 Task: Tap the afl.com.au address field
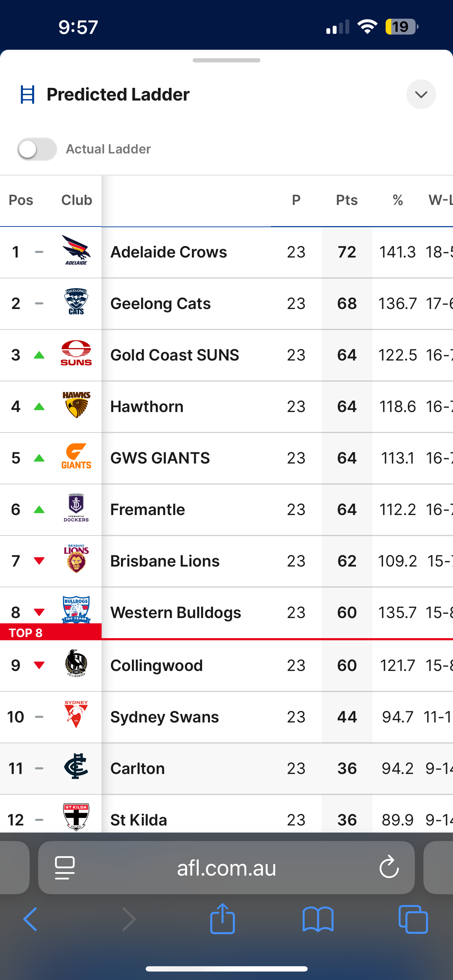click(226, 867)
